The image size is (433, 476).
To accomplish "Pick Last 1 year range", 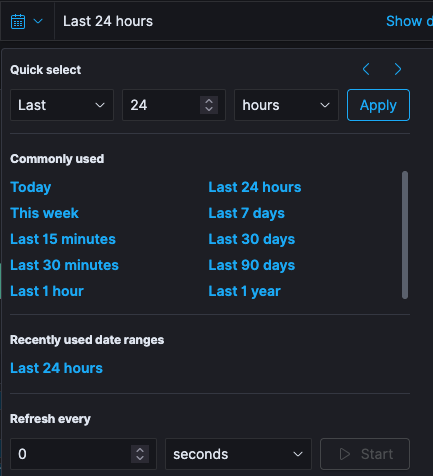I will [244, 291].
